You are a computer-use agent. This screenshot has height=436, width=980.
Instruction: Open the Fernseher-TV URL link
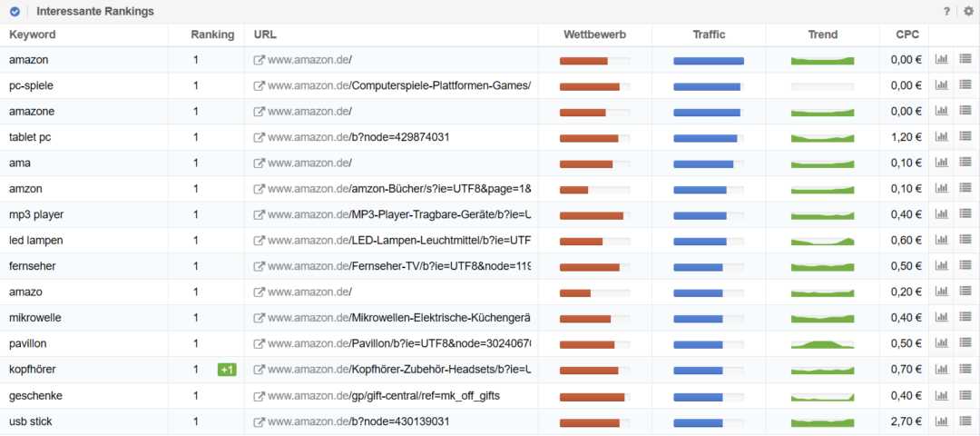pos(399,266)
